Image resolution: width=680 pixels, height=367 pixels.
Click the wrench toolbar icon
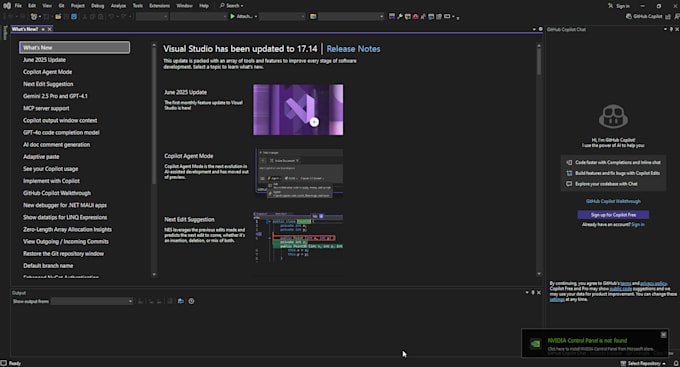tap(400, 16)
